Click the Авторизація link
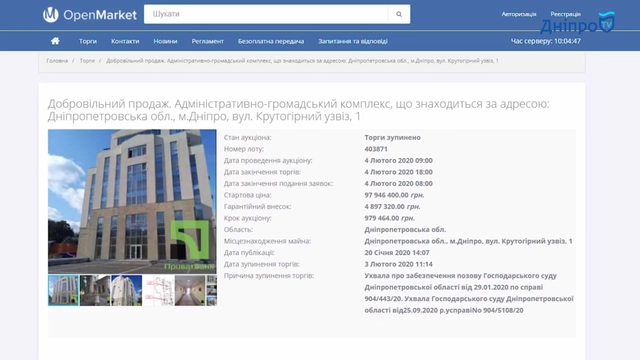The image size is (640, 360). point(519,14)
